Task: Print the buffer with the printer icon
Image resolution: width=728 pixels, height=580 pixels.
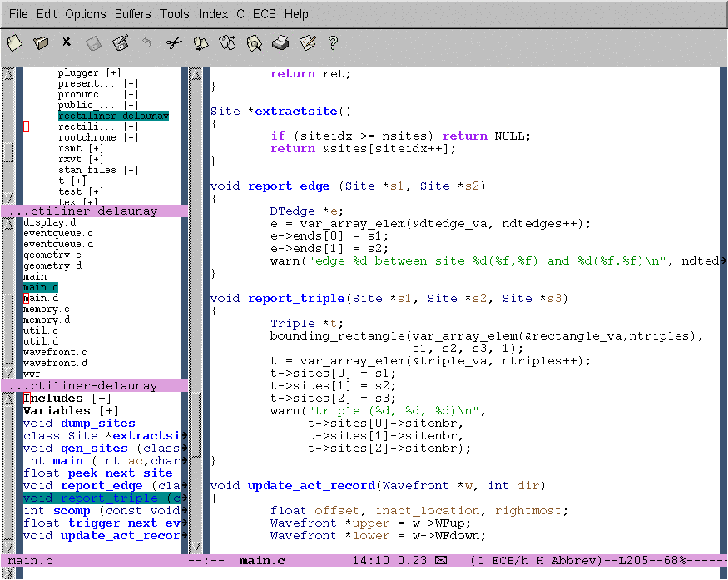Action: pos(280,42)
